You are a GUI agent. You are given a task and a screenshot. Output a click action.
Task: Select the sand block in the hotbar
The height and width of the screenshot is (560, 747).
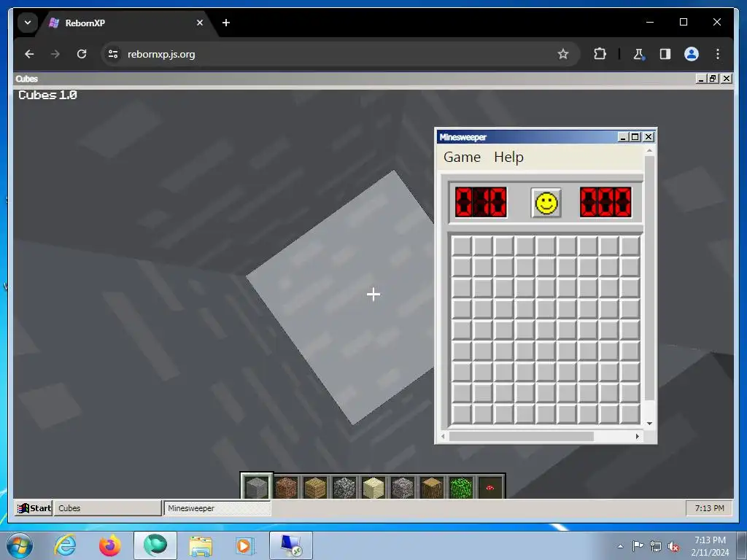coord(373,487)
